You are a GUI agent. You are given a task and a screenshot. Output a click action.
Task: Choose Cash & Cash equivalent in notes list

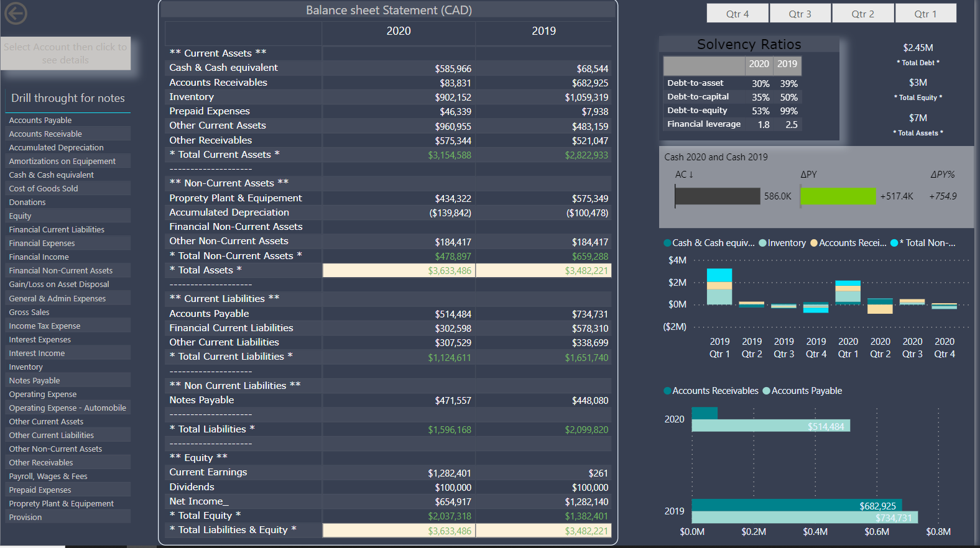click(52, 175)
